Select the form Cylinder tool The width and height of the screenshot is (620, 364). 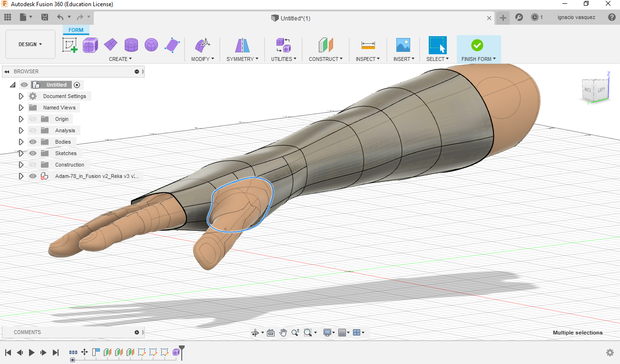131,45
